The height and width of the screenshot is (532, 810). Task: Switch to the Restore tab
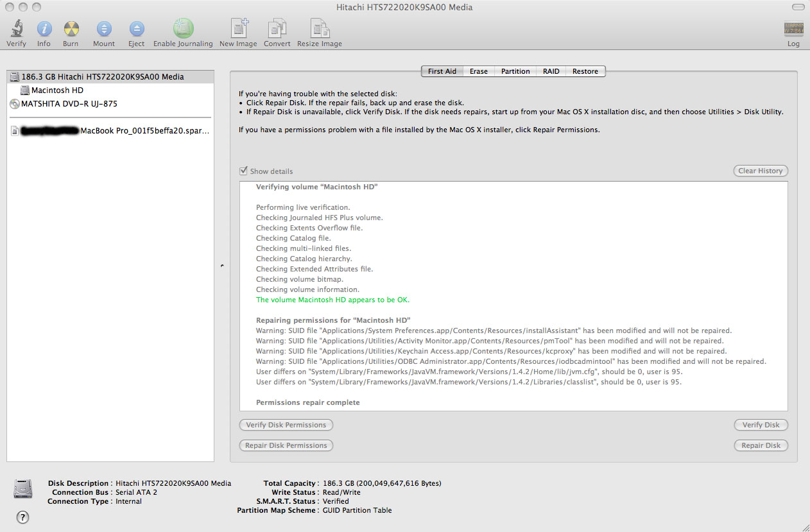click(585, 71)
